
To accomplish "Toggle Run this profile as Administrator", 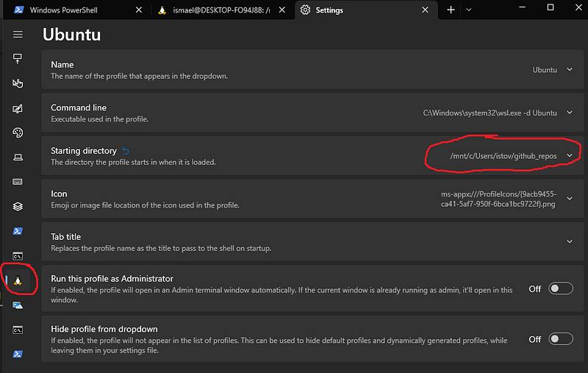I will (561, 288).
